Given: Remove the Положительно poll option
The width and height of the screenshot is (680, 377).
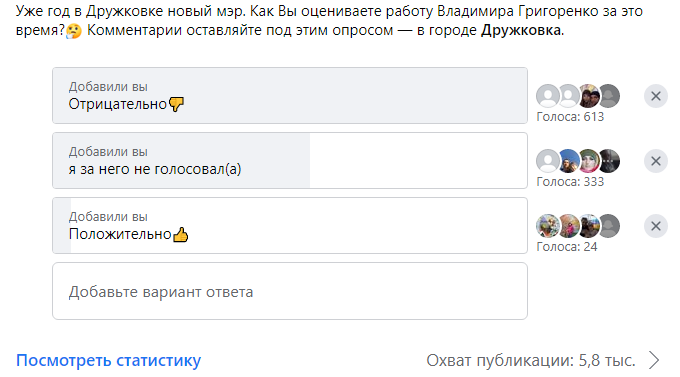Looking at the screenshot, I should point(656,226).
